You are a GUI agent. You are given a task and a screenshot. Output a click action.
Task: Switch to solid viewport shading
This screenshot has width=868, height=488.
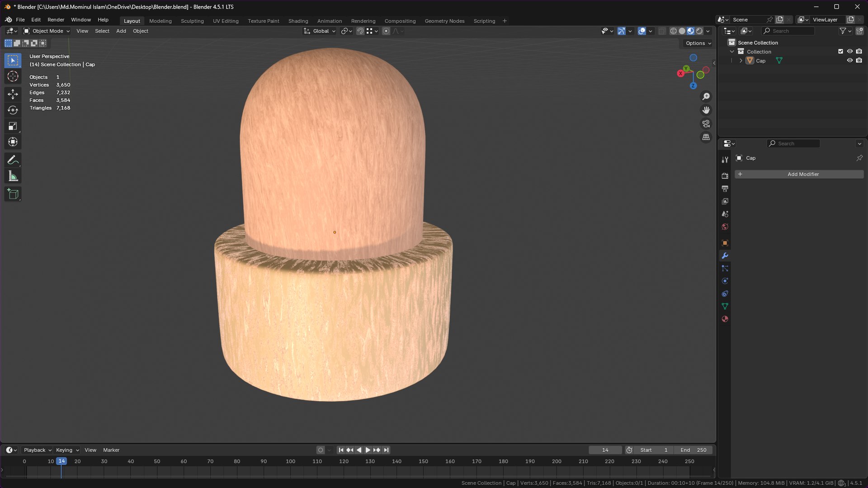(682, 31)
